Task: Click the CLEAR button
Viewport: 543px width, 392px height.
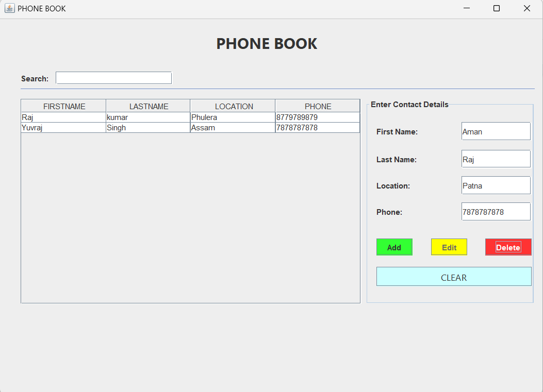Action: (454, 277)
